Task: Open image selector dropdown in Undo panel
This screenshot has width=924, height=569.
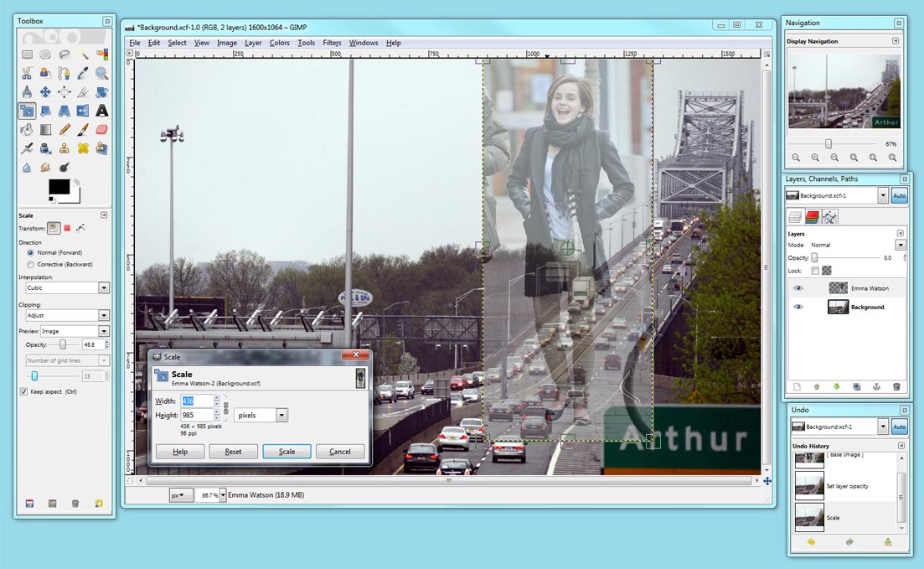Action: 883,427
